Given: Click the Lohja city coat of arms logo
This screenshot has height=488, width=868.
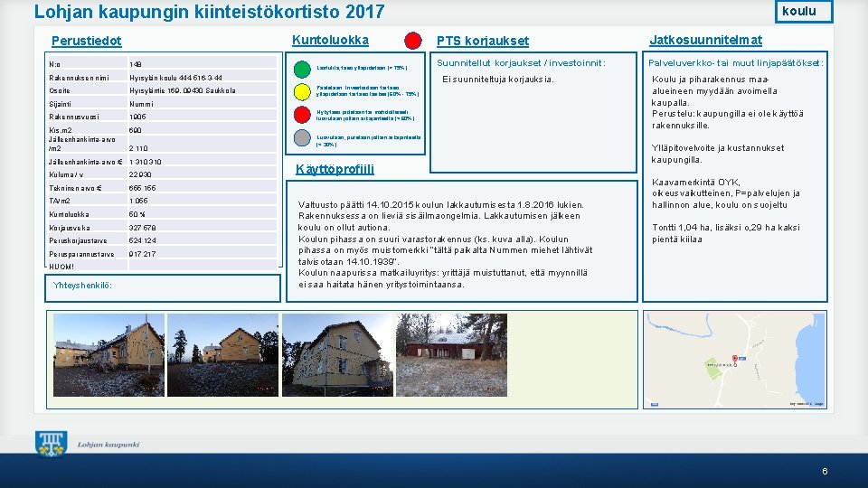Looking at the screenshot, I should click(x=51, y=444).
